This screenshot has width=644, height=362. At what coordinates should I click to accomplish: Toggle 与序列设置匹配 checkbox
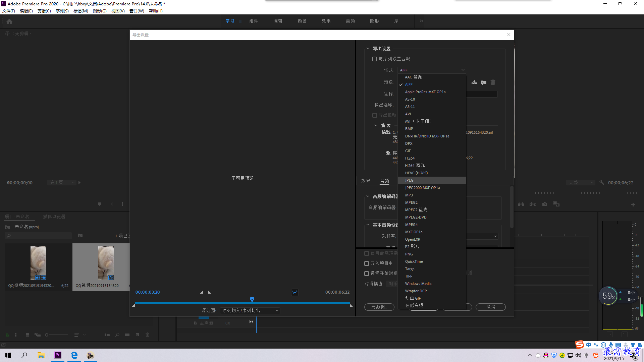[375, 59]
